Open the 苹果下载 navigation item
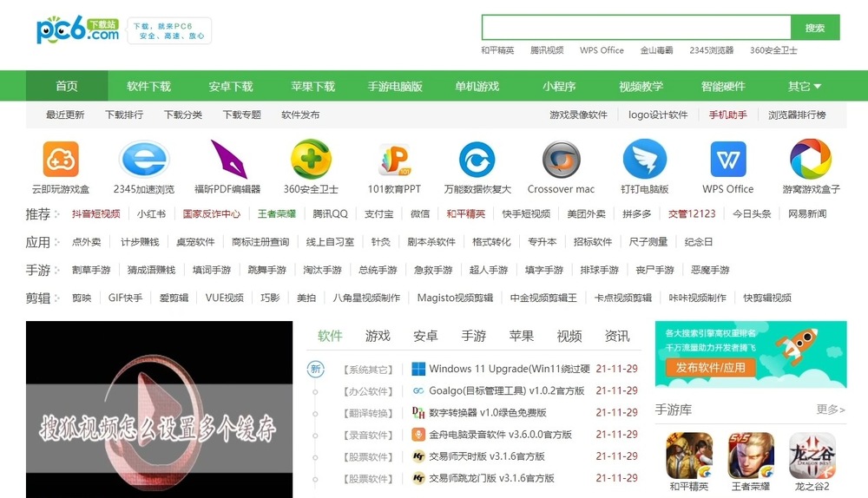Image resolution: width=868 pixels, height=498 pixels. 312,86
